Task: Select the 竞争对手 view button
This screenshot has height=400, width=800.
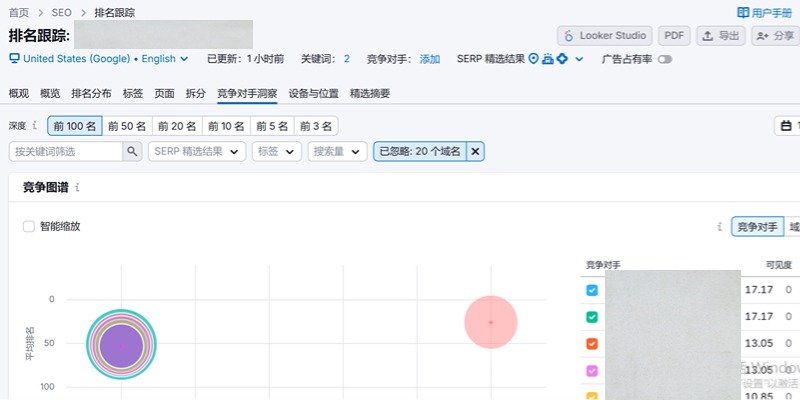Action: [x=758, y=227]
